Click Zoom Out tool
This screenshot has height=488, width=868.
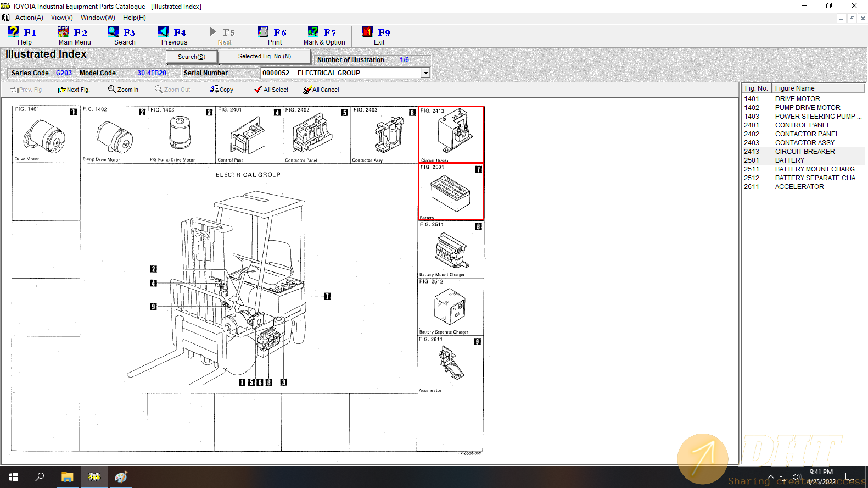pyautogui.click(x=172, y=90)
